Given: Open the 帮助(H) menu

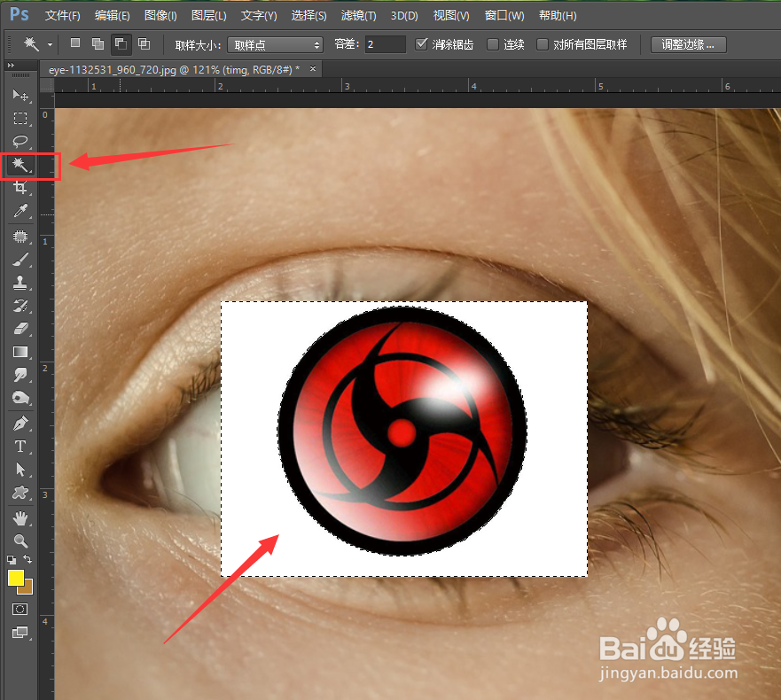Looking at the screenshot, I should click(558, 16).
